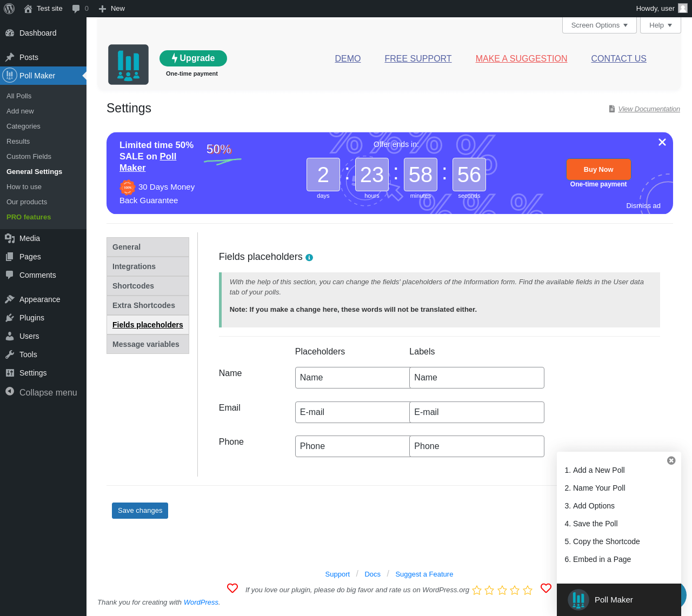Click the first rating star

pos(477,590)
